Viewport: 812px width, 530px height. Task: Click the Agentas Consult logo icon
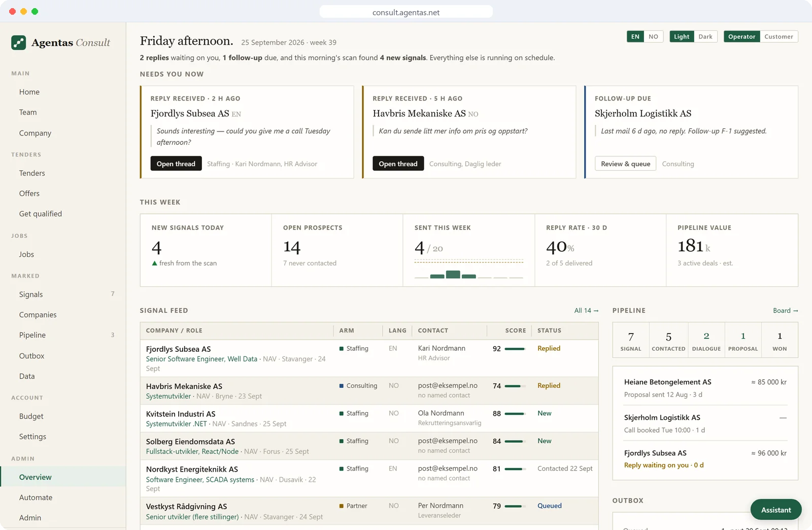[x=19, y=43]
